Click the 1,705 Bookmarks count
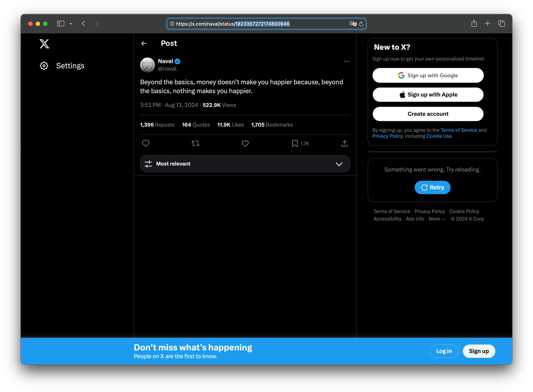 (272, 125)
